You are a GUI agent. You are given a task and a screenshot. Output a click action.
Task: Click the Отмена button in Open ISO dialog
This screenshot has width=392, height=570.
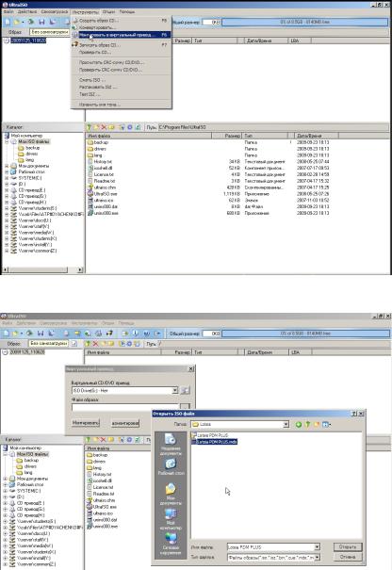(x=348, y=557)
